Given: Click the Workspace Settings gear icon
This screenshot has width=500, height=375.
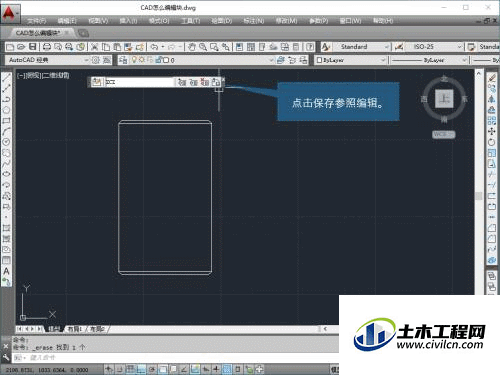Looking at the screenshot, I should [96, 60].
